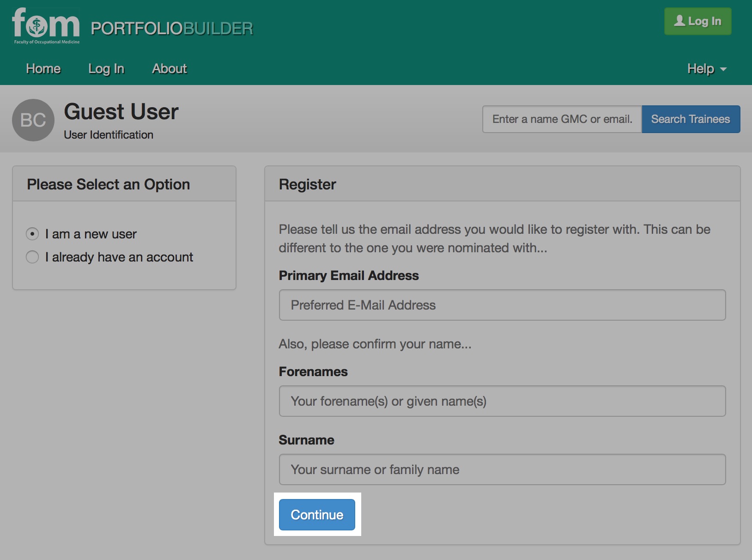Open the About navigation item
752x560 pixels.
pos(170,68)
